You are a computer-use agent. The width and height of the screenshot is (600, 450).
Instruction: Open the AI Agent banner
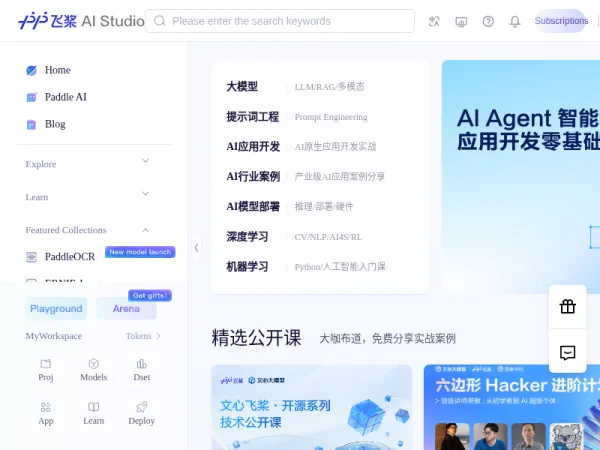521,177
